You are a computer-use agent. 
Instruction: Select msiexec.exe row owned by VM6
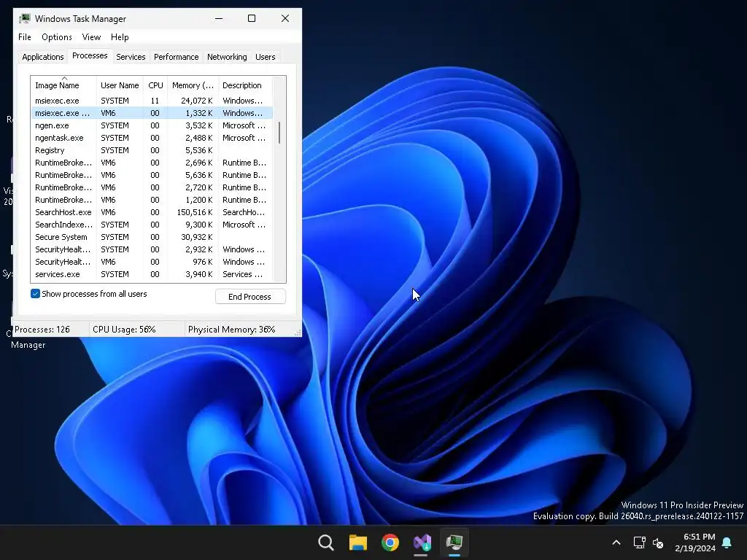pos(152,113)
